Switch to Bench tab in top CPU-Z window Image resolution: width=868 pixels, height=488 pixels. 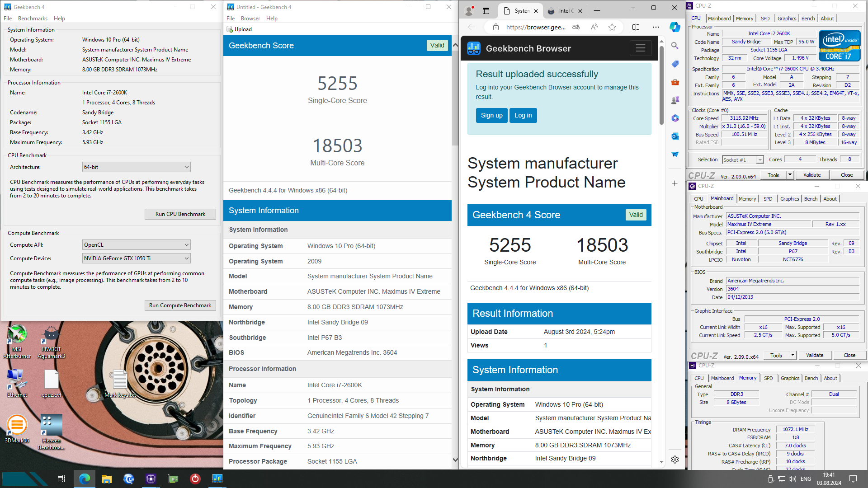coord(808,19)
